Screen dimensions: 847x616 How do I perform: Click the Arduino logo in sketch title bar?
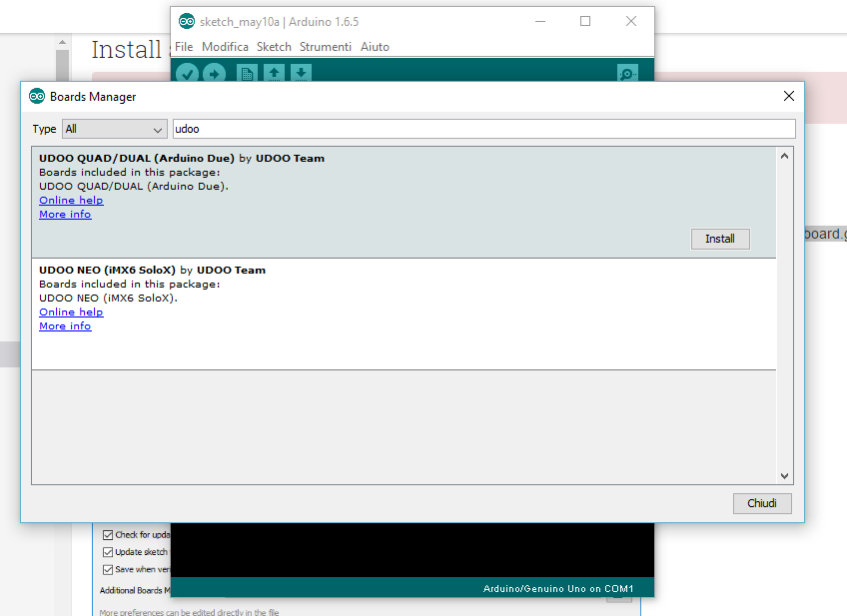187,22
